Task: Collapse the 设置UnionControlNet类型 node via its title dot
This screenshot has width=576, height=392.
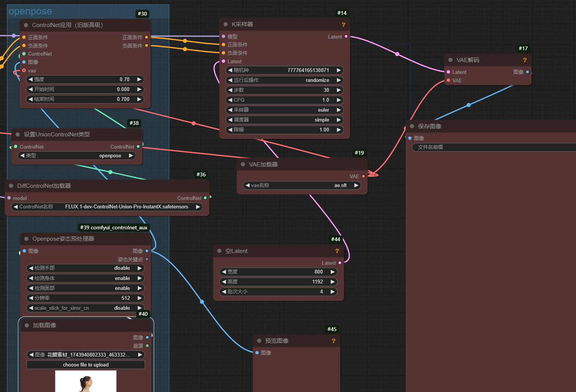Action: pyautogui.click(x=18, y=134)
